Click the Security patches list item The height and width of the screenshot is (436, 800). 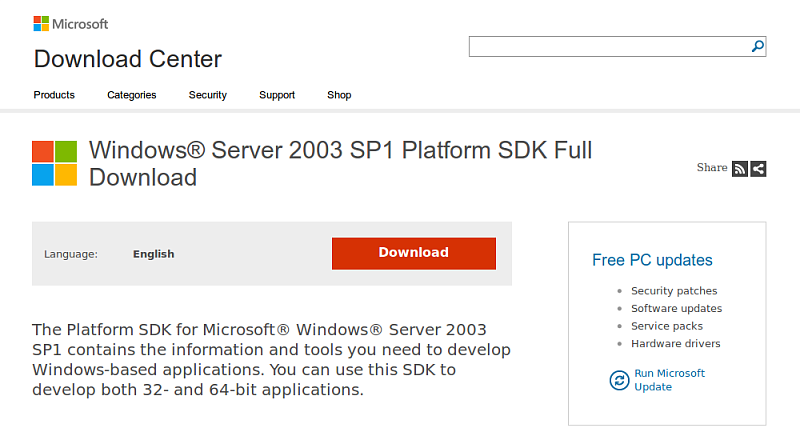tap(674, 291)
